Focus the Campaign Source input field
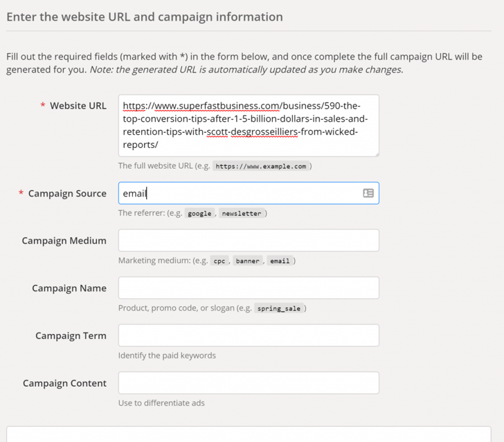The width and height of the screenshot is (504, 442). 249,193
